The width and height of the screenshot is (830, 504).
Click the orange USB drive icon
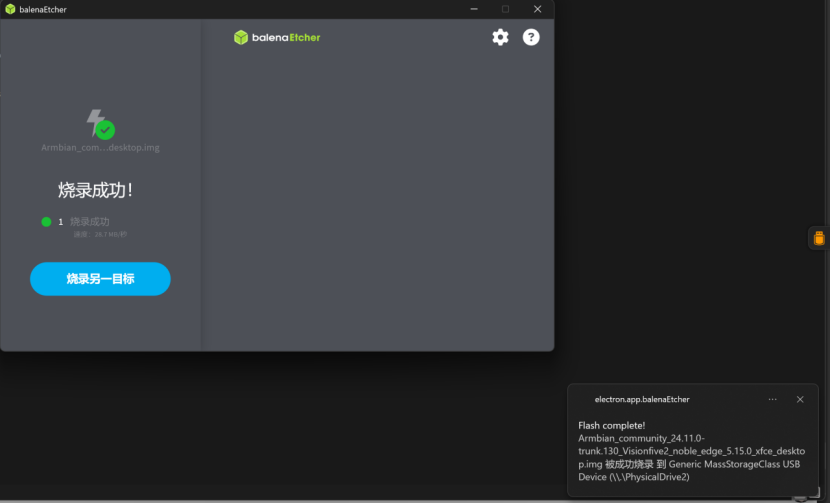(819, 238)
